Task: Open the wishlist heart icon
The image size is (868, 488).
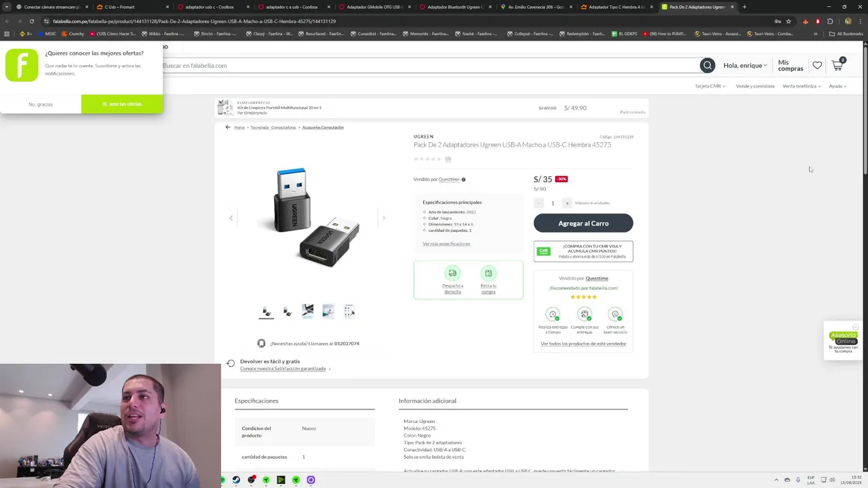Action: click(817, 66)
